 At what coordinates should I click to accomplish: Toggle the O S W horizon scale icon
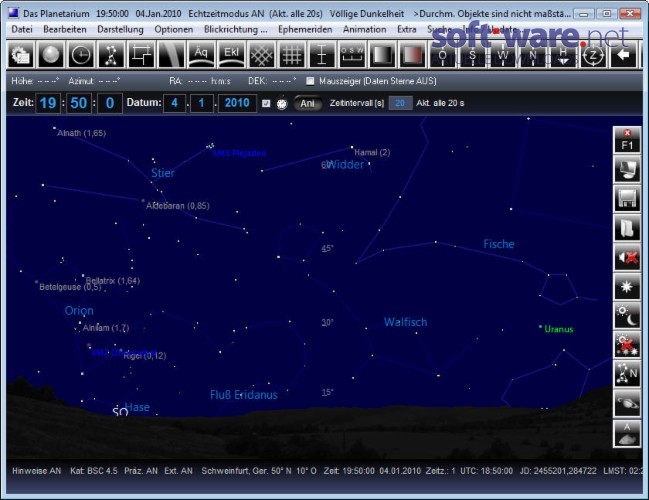click(352, 55)
